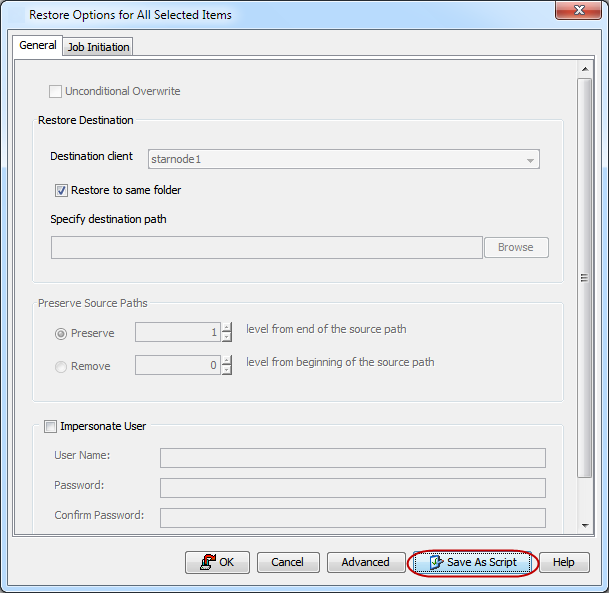Click the Specify destination path field

[267, 247]
